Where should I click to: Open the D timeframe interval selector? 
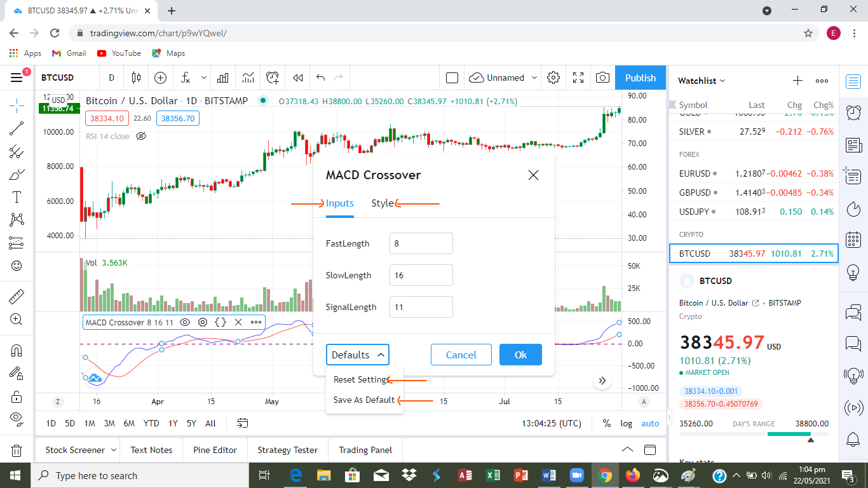(111, 78)
